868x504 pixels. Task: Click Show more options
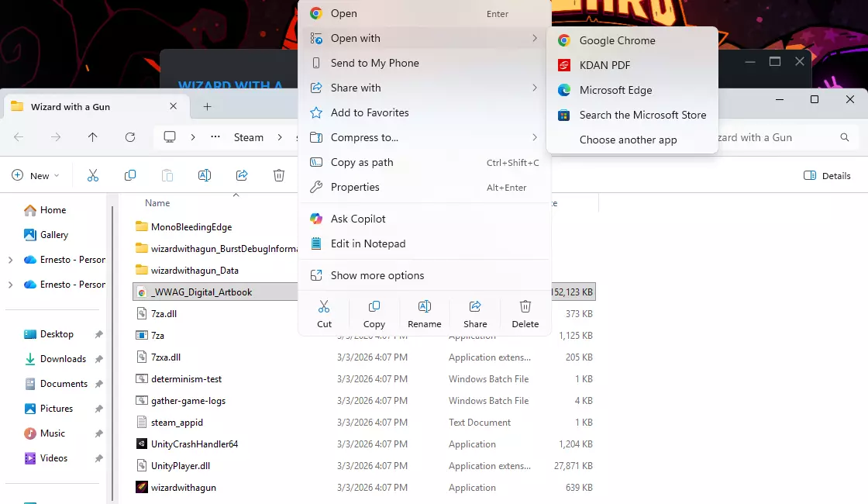[425, 276]
